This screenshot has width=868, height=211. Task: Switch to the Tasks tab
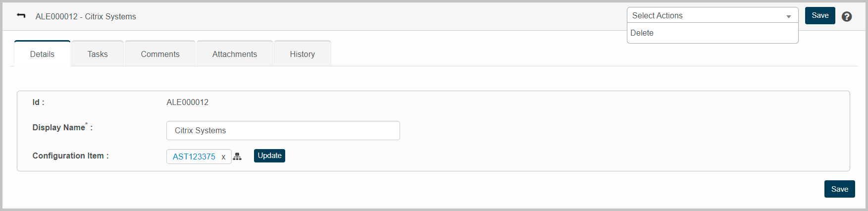tap(98, 54)
